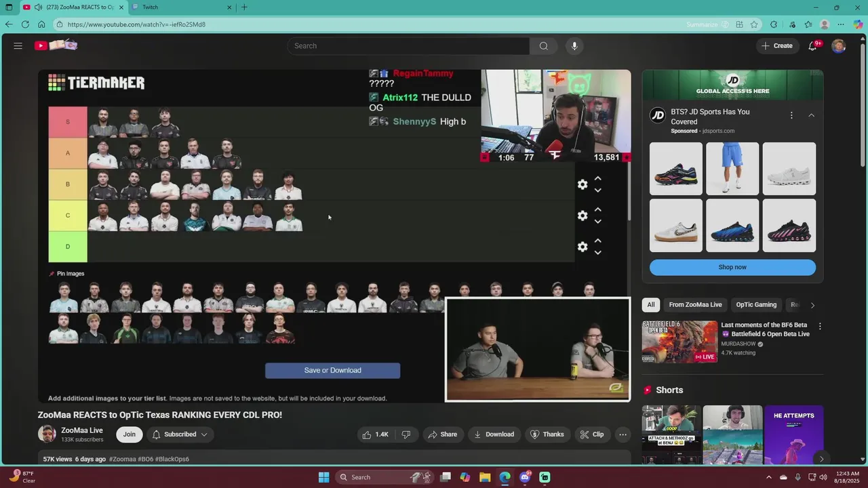The image size is (868, 488).
Task: Open settings gear for tier D row
Action: [x=583, y=247]
